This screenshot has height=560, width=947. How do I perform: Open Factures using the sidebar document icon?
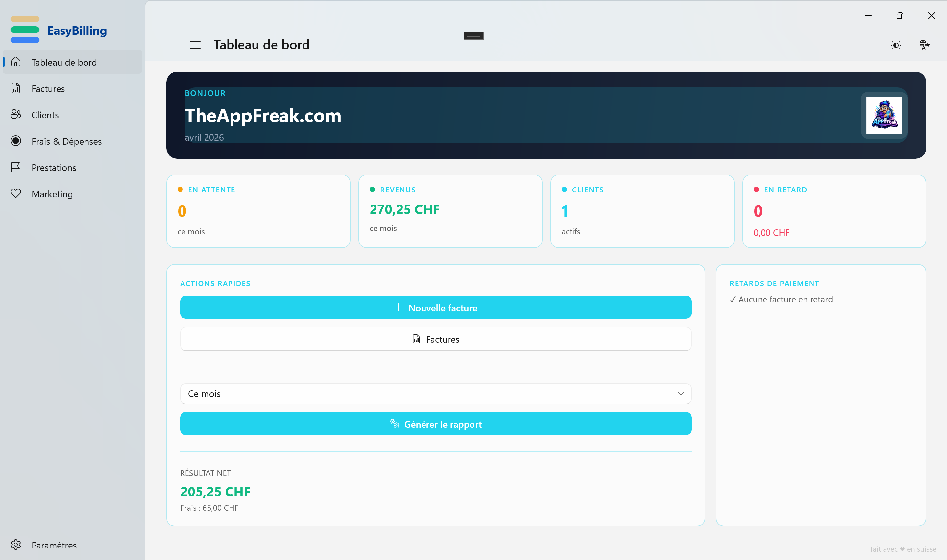(x=16, y=88)
